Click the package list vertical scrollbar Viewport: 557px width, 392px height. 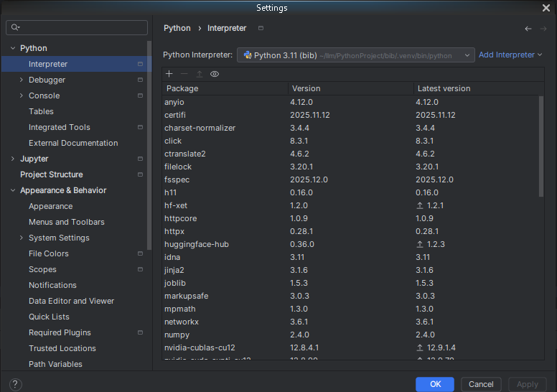click(541, 147)
